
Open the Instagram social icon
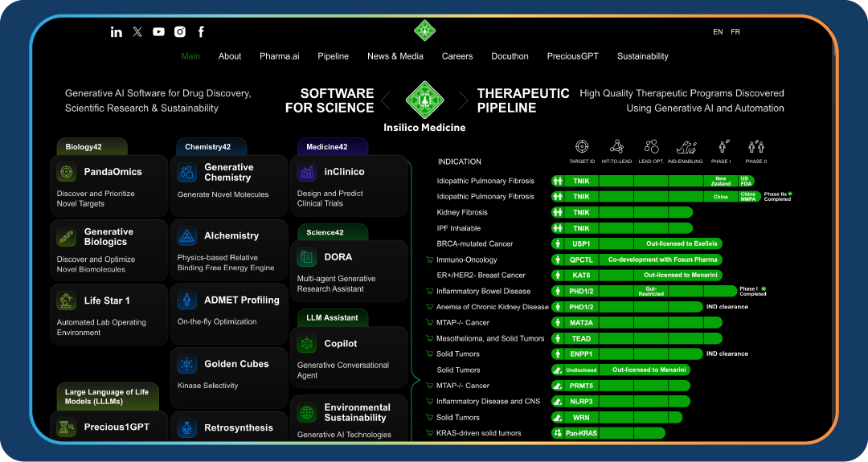tap(180, 32)
